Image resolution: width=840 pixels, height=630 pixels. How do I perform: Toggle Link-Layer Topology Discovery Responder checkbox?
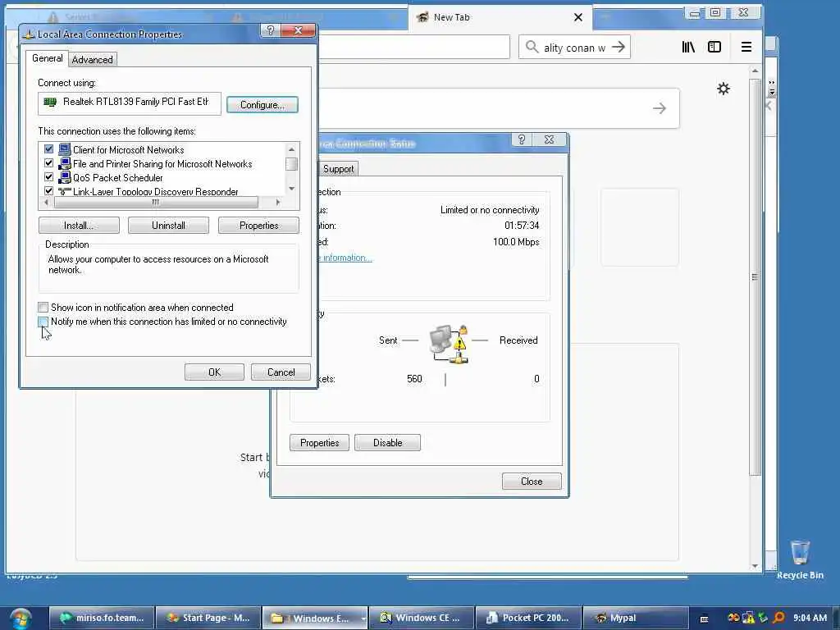[x=48, y=190]
